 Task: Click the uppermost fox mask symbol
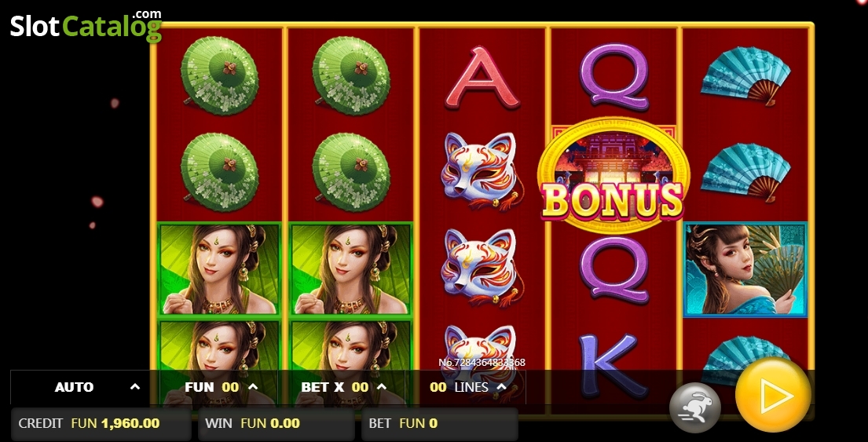(x=482, y=171)
